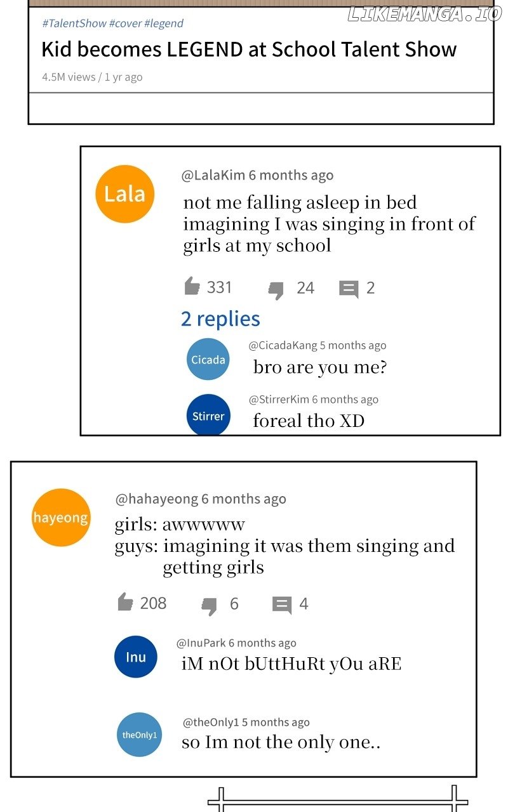This screenshot has width=508, height=812.
Task: Like the LalaKim comment
Action: click(x=192, y=287)
